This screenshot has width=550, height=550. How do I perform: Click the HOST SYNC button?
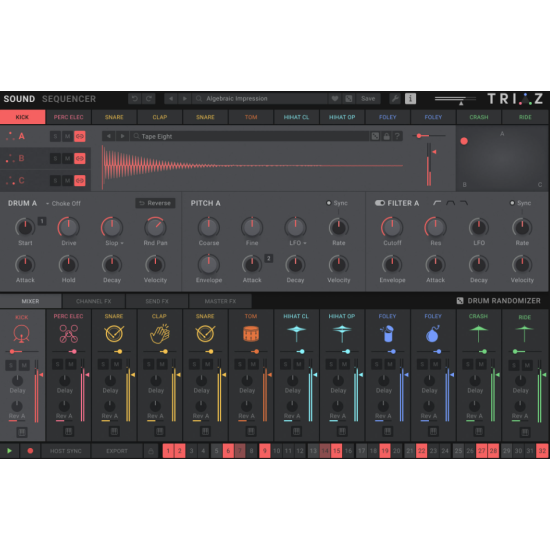click(66, 451)
